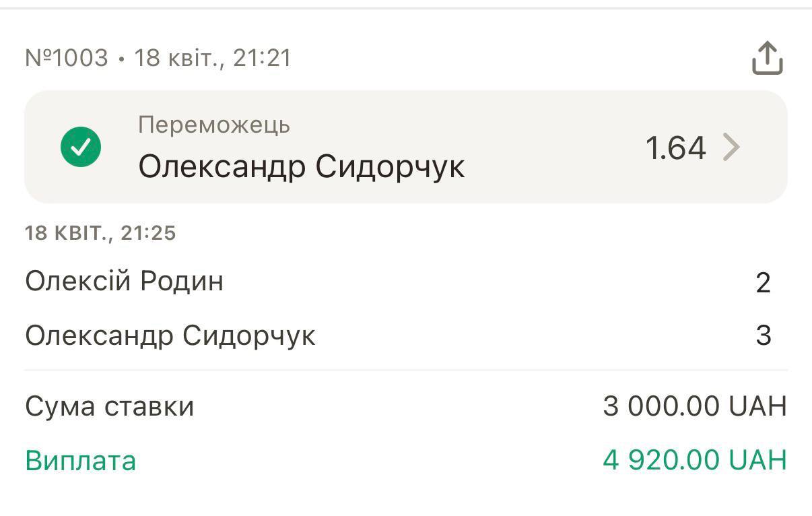
Task: Select Олександр Сидорчук in the score list
Action: click(170, 335)
